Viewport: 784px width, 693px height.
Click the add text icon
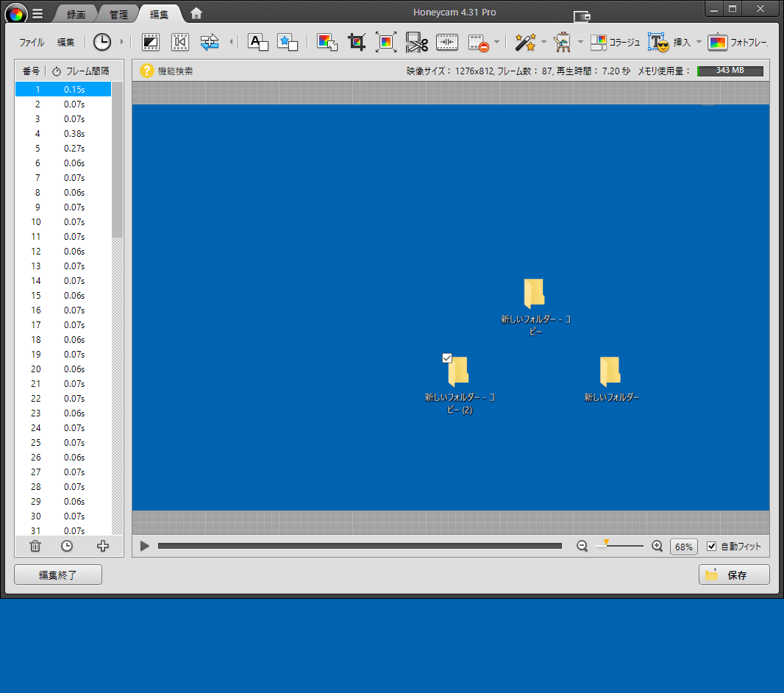point(257,42)
